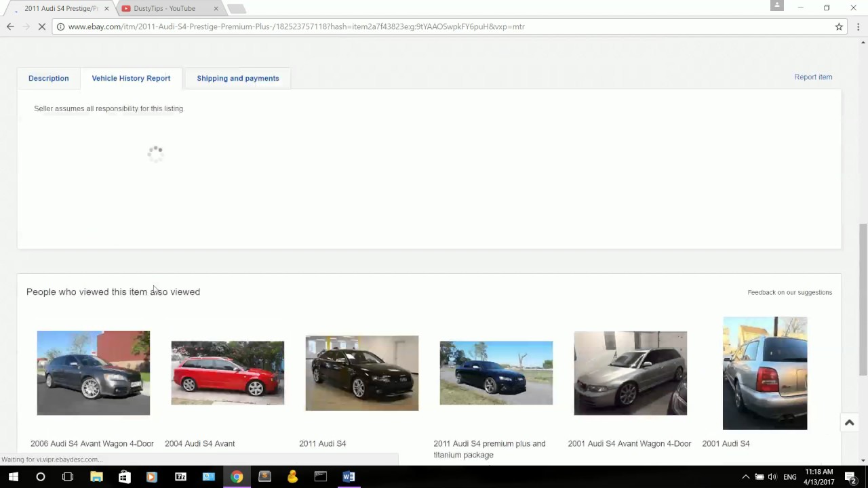Open 2004 Audi S4 Avant listing link

pyautogui.click(x=200, y=443)
